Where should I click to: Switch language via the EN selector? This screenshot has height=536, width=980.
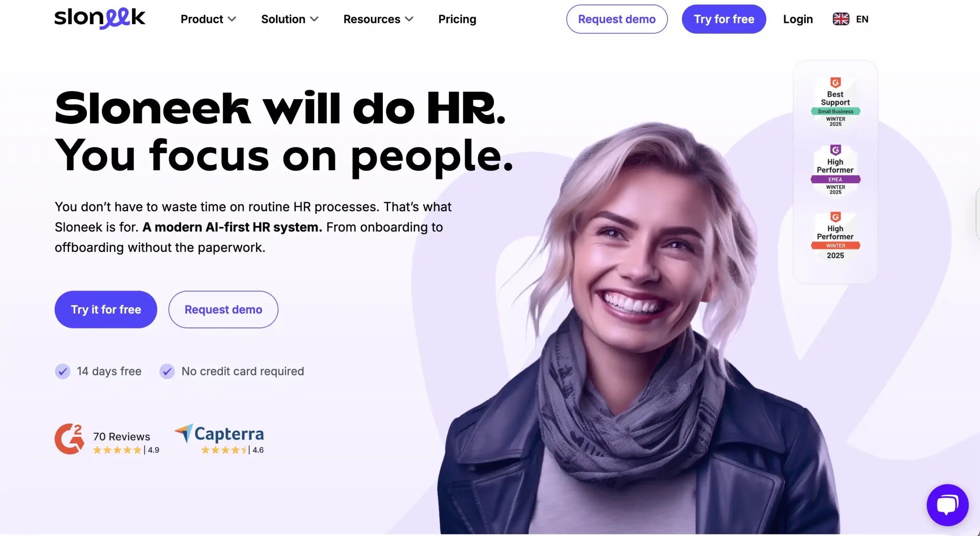[x=862, y=19]
